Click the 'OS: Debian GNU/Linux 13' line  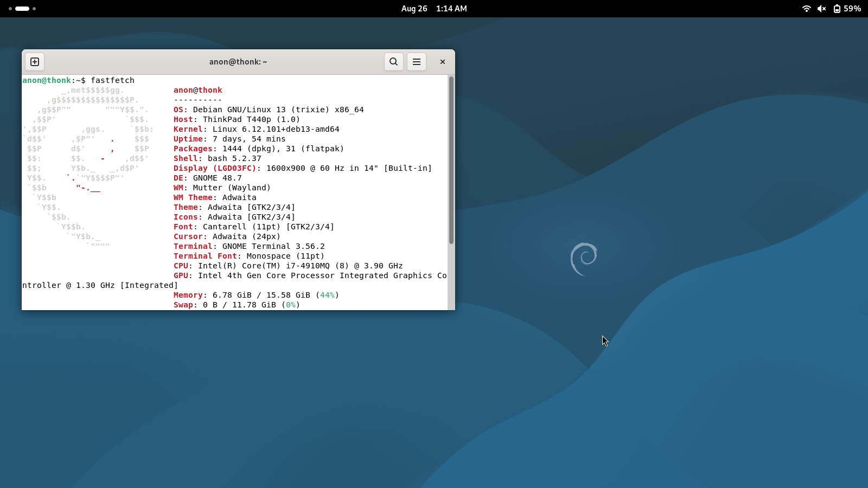(269, 110)
